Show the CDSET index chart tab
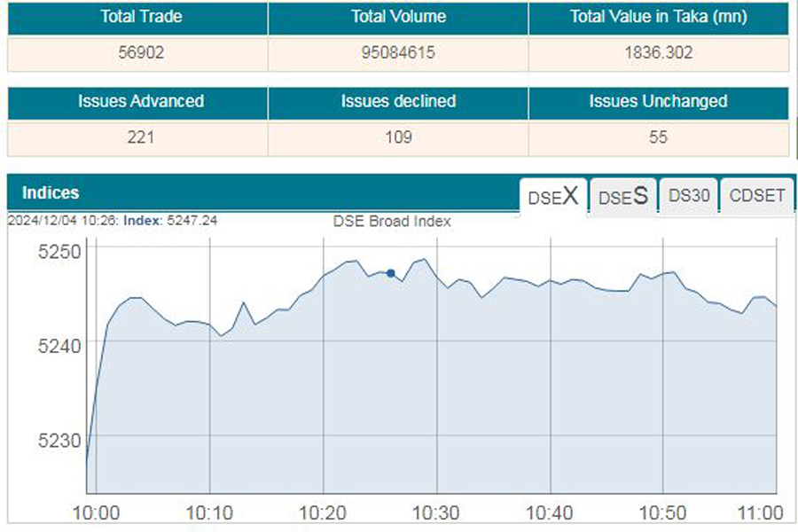 (756, 196)
